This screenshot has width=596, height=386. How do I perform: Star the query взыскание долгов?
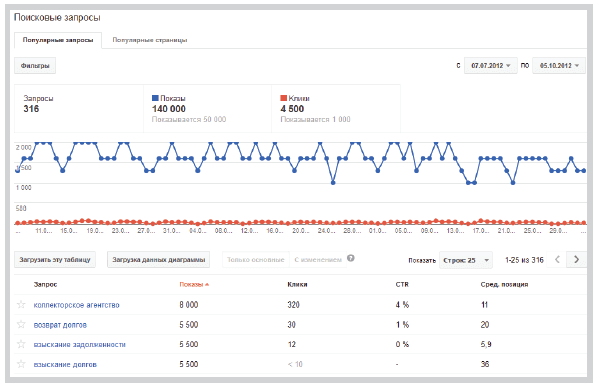[21, 364]
